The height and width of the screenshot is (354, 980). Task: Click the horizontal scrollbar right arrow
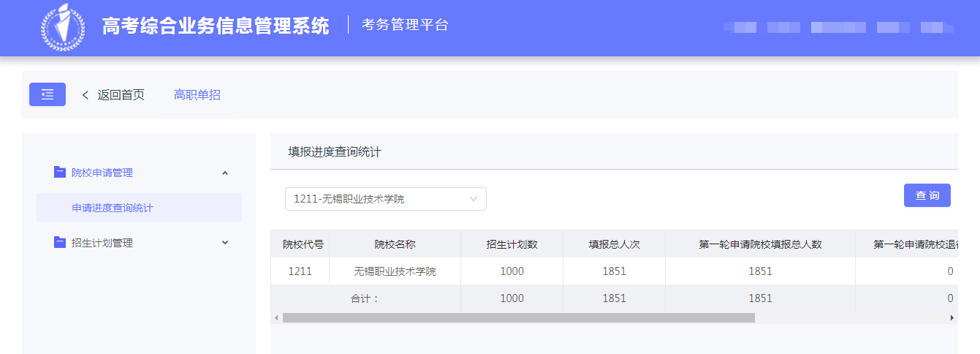951,318
